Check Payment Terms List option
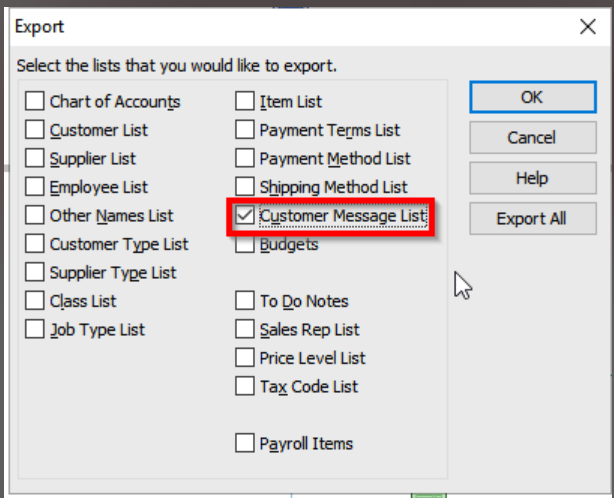Image resolution: width=614 pixels, height=498 pixels. tap(245, 130)
